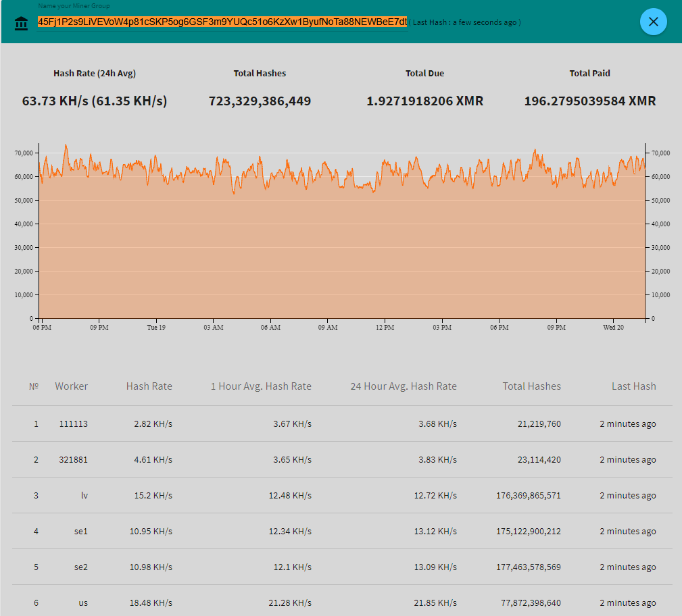Select worker se2 row

[x=80, y=567]
